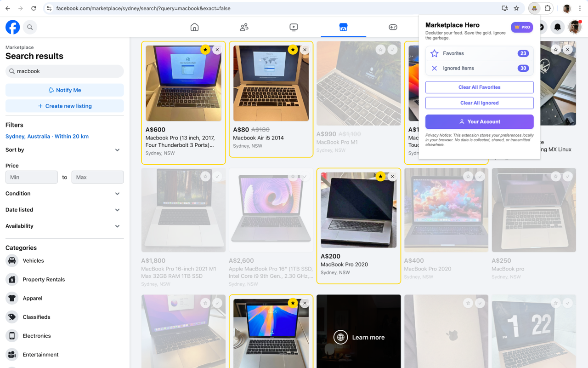
Task: Open Ignored Items in Marketplace Hero
Action: point(479,68)
